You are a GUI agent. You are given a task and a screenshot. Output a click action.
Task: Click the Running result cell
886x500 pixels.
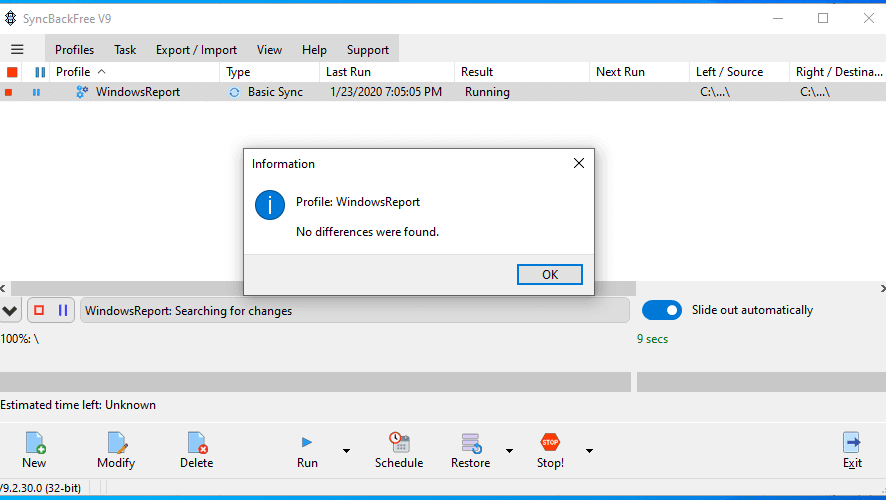pyautogui.click(x=487, y=92)
